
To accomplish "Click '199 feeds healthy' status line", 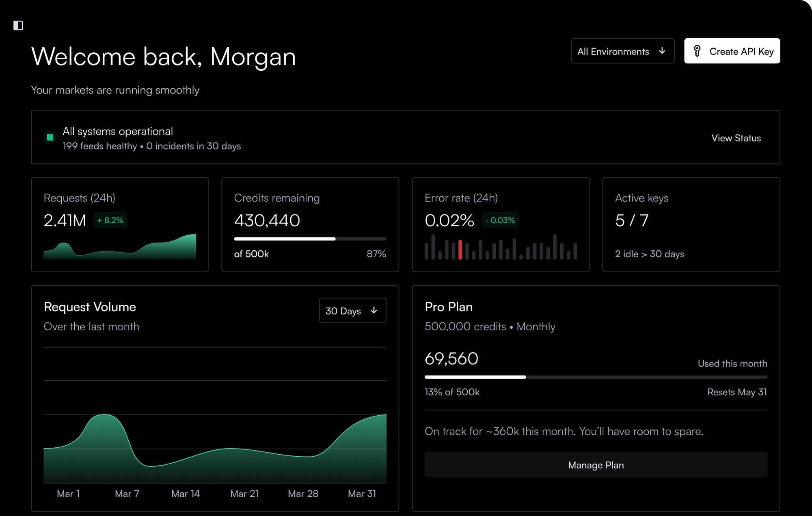I will coord(152,146).
